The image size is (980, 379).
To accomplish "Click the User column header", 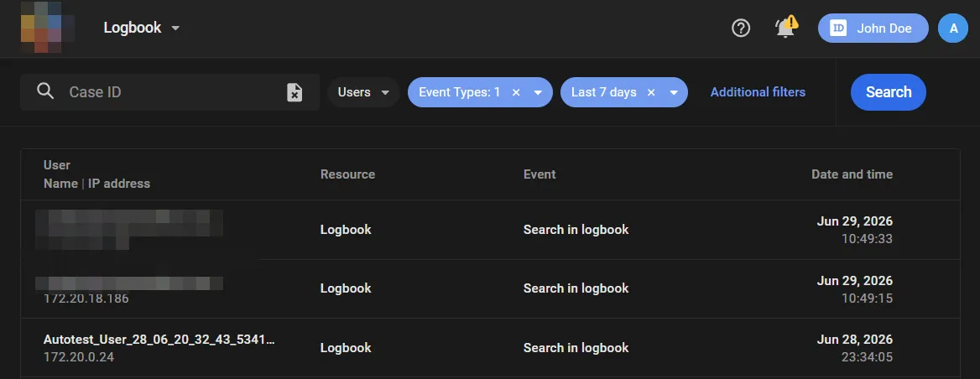I will point(57,165).
